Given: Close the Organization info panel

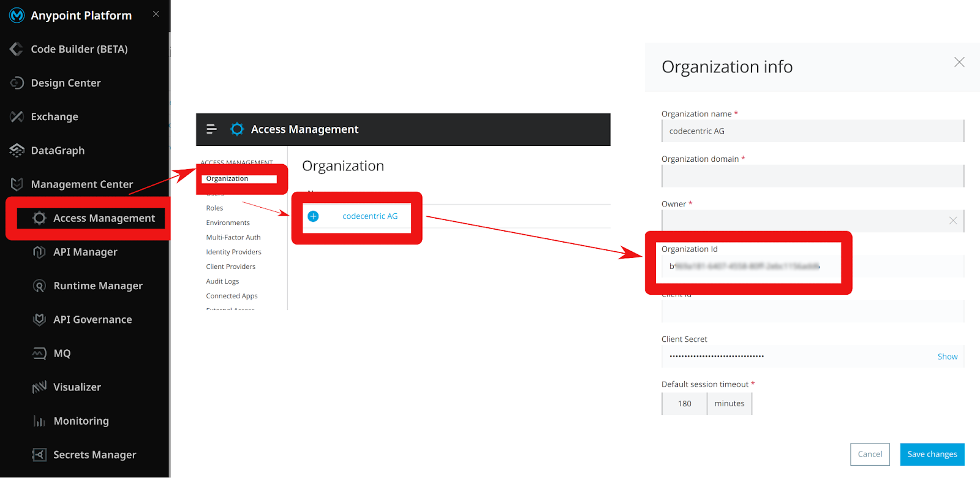Looking at the screenshot, I should 959,62.
